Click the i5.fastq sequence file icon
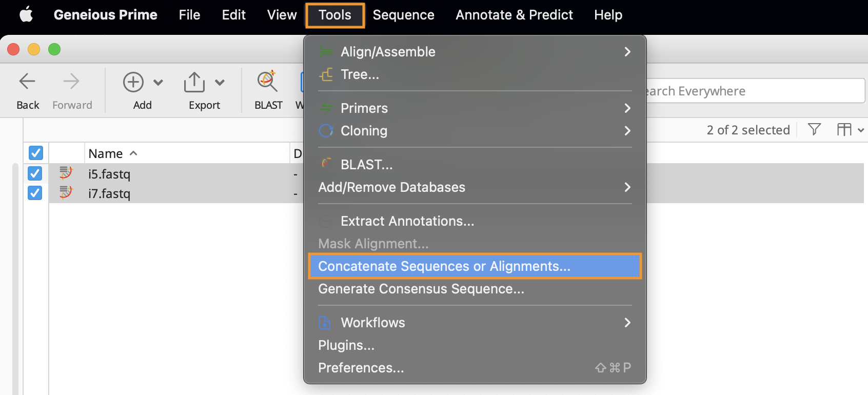The width and height of the screenshot is (868, 395). coord(66,173)
